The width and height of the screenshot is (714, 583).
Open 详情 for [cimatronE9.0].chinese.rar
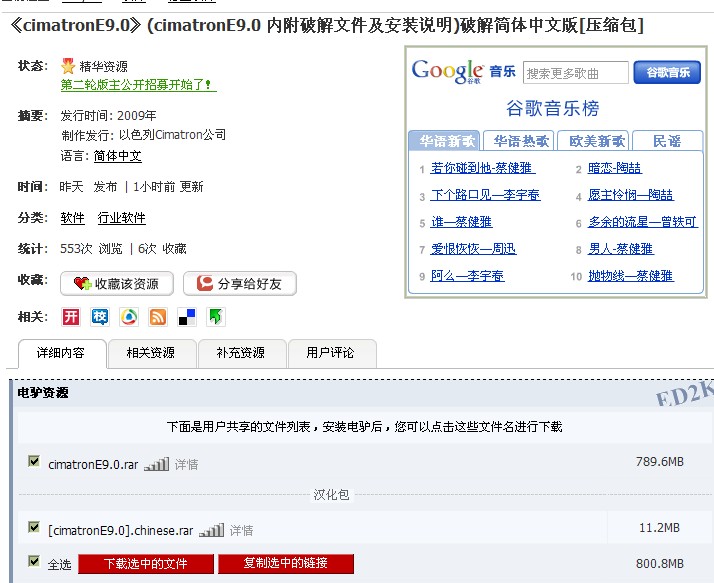point(241,531)
